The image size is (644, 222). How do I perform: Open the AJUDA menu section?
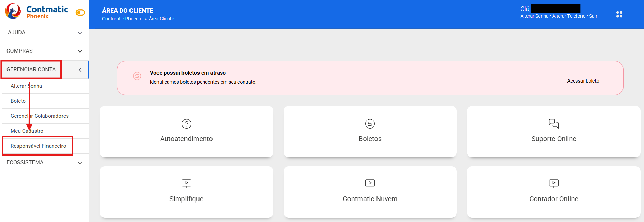(45, 33)
